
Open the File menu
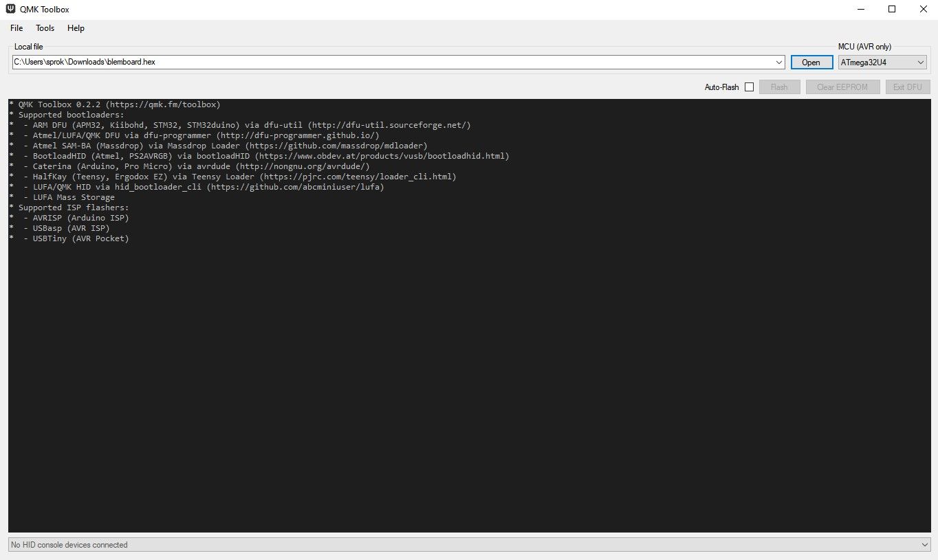point(16,28)
